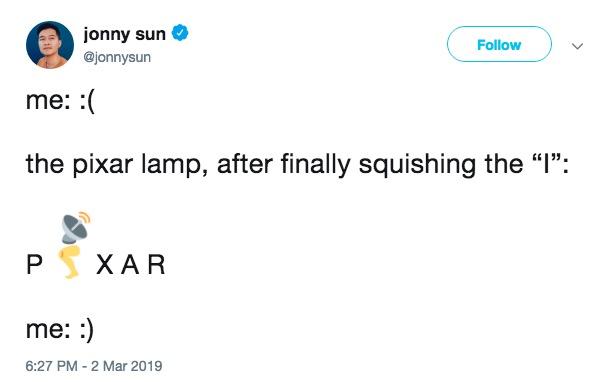Image resolution: width=598 pixels, height=382 pixels.
Task: Click the satellite dish emoji
Action: (76, 227)
